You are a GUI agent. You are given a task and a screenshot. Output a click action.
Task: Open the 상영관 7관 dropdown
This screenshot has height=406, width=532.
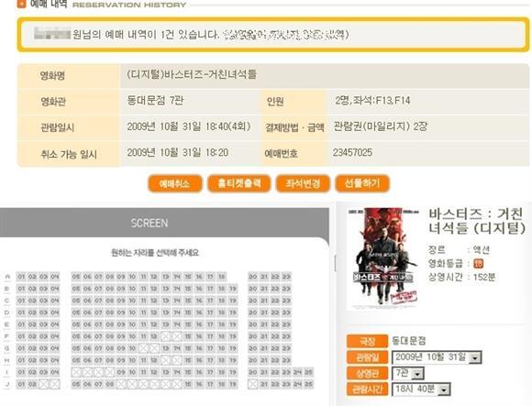[x=407, y=374]
